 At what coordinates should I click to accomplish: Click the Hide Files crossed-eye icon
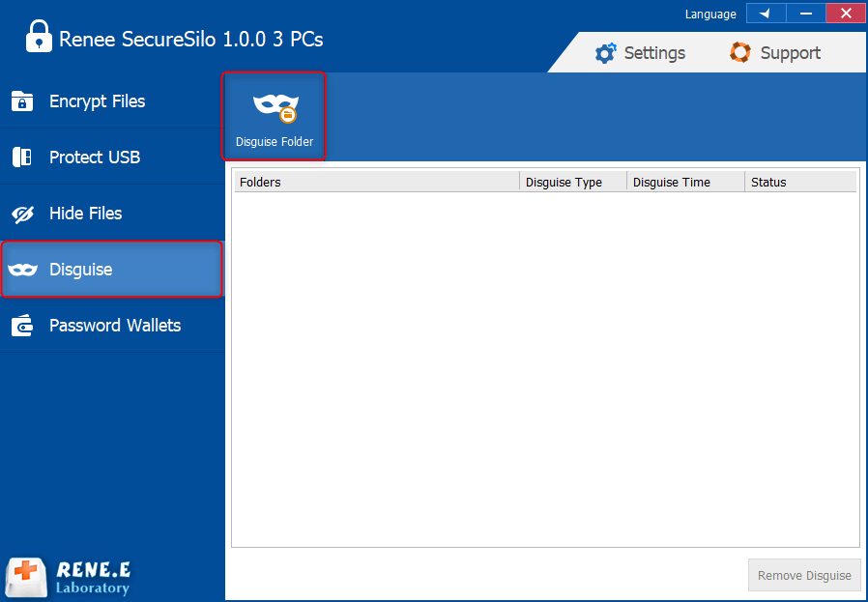pyautogui.click(x=22, y=214)
